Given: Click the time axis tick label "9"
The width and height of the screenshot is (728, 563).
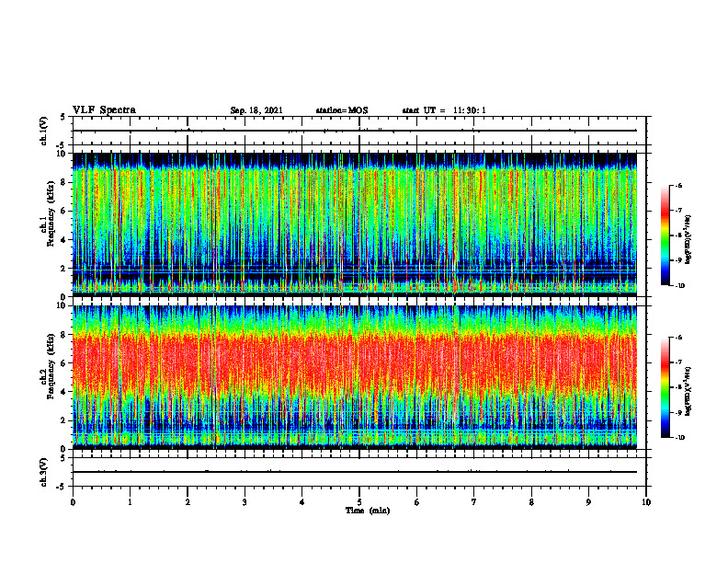Looking at the screenshot, I should click(588, 502).
